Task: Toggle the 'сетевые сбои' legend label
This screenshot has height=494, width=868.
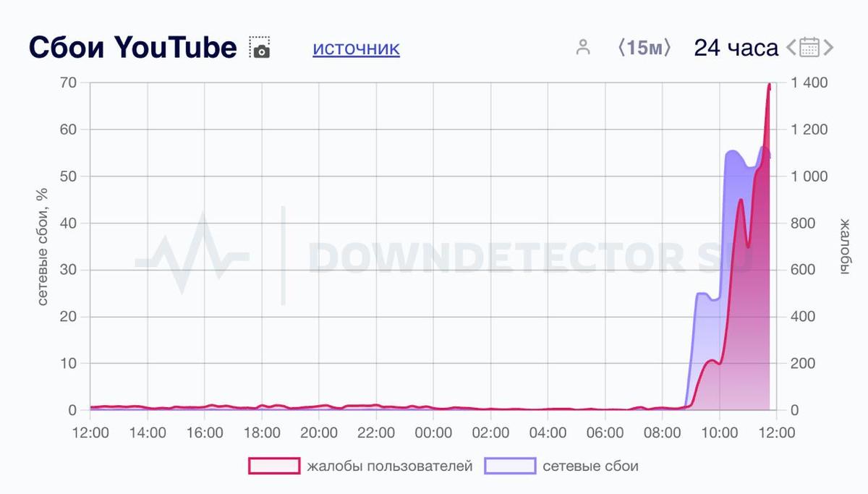Action: 590,467
